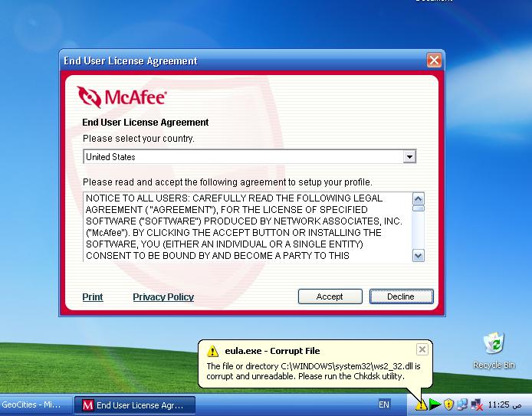Click the warning icon in the Corrupt File balloon

(x=213, y=351)
